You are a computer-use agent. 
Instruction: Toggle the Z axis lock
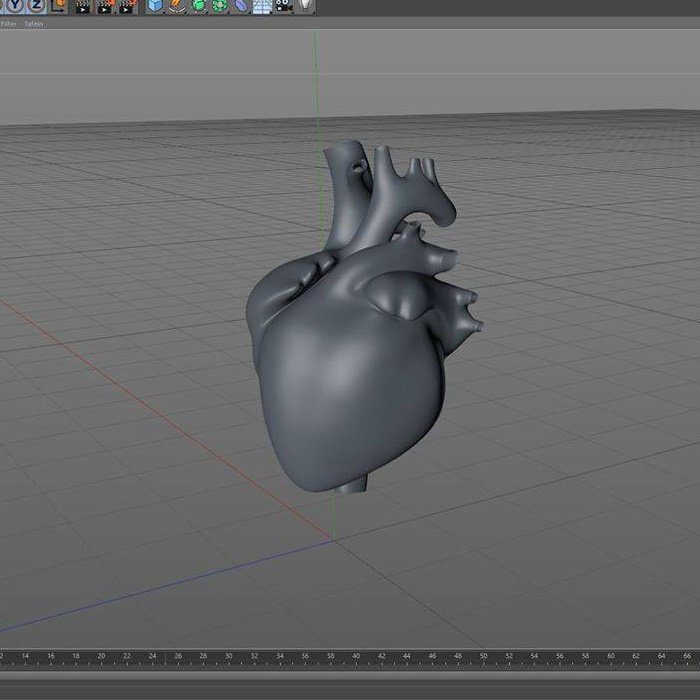tap(36, 5)
